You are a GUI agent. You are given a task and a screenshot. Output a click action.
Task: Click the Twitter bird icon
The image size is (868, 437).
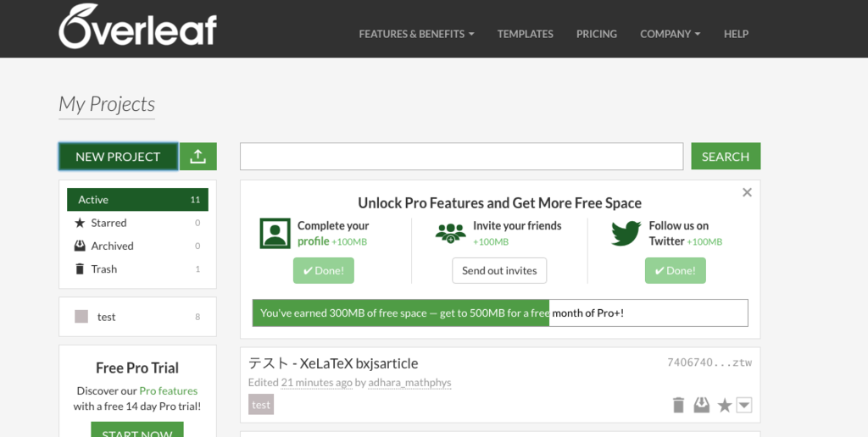626,234
